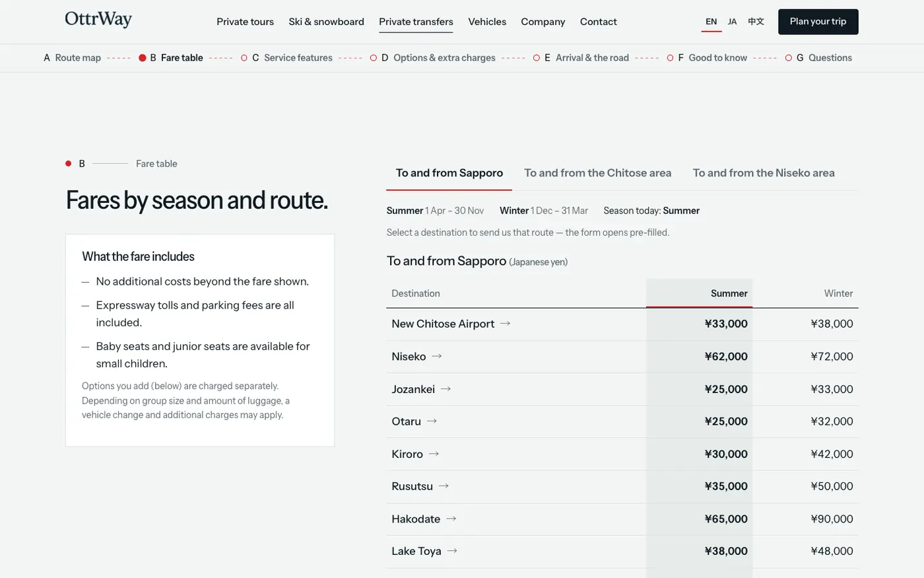
Task: Switch language to EN
Action: point(711,22)
